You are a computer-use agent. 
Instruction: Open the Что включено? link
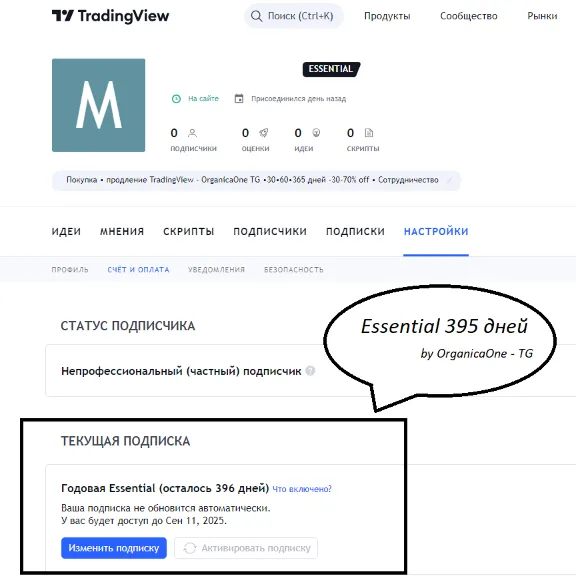[302, 489]
